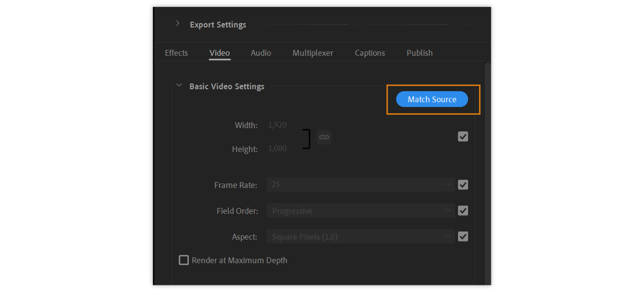Switch to the Publish tab
The height and width of the screenshot is (292, 644).
click(419, 53)
